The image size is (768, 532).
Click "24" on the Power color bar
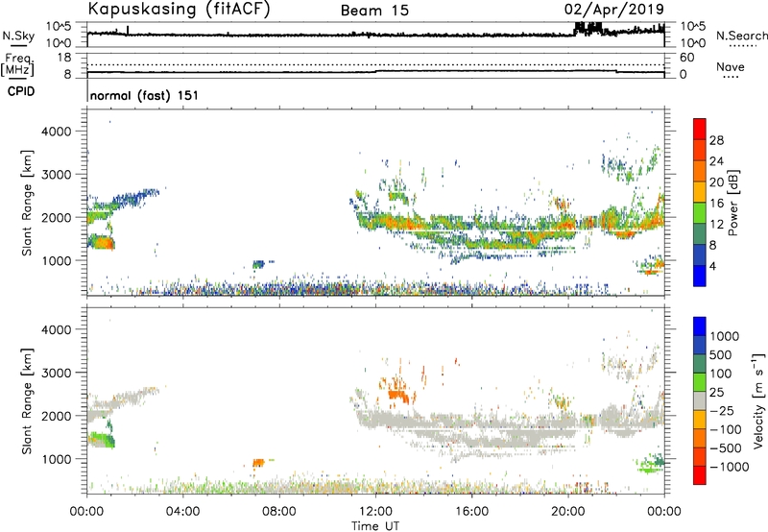(x=716, y=161)
